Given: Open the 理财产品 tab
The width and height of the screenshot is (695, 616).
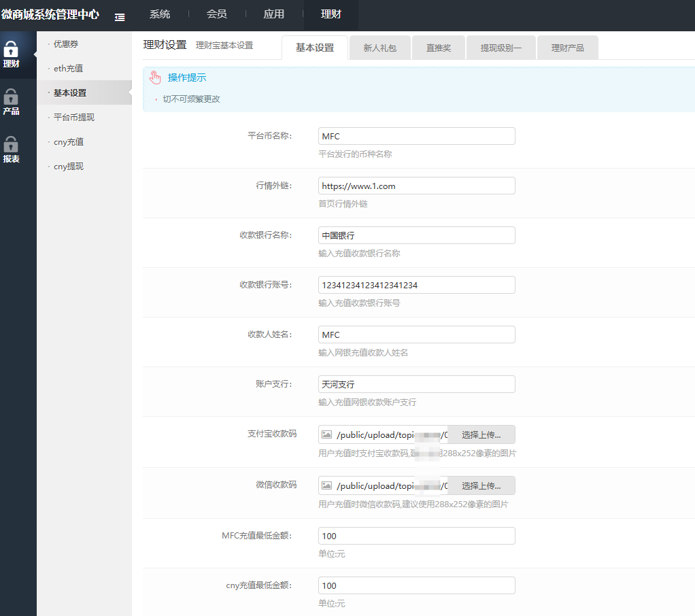Looking at the screenshot, I should (x=567, y=47).
